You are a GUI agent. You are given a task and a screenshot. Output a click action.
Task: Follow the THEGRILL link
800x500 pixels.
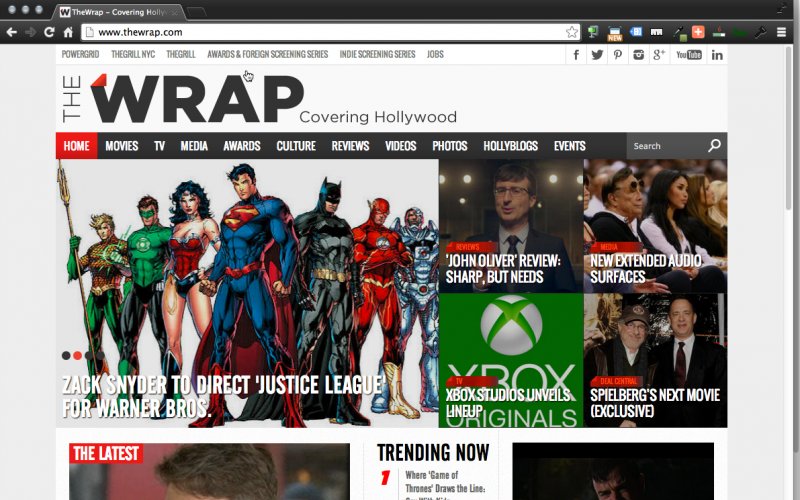(x=181, y=54)
